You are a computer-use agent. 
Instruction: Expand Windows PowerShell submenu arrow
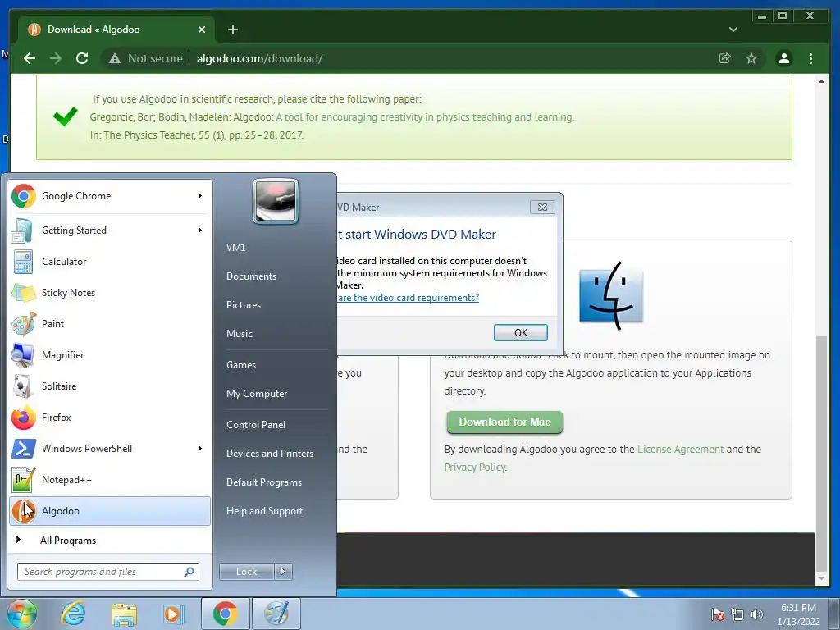pos(200,449)
